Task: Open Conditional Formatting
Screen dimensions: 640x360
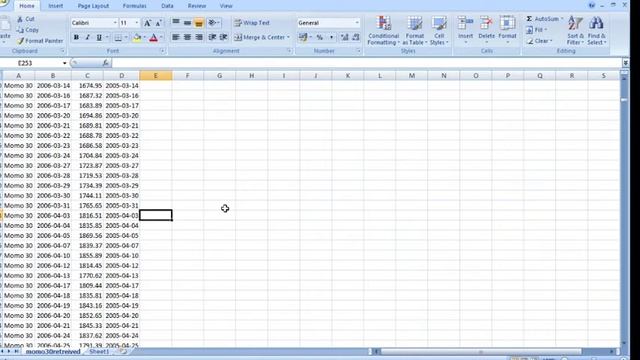Action: pos(383,31)
